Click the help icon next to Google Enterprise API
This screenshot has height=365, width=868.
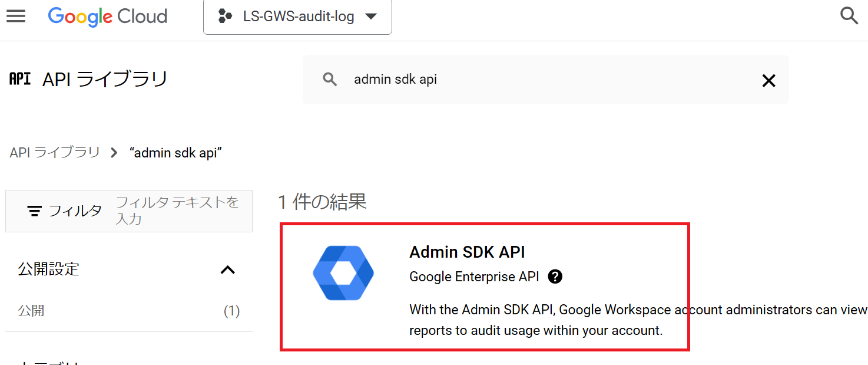click(x=555, y=277)
